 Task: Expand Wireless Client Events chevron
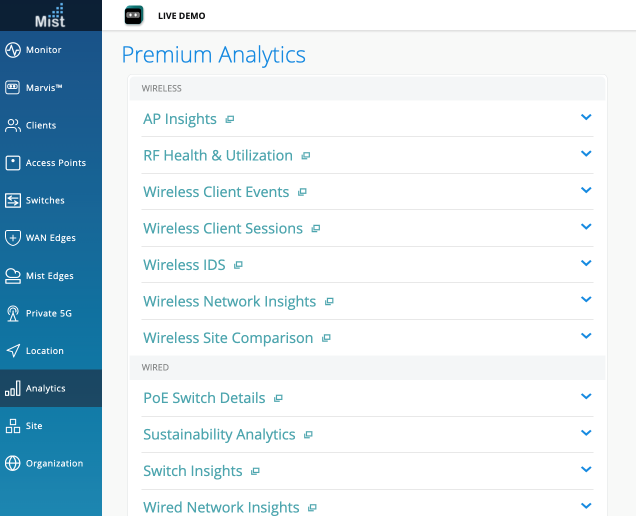click(586, 190)
